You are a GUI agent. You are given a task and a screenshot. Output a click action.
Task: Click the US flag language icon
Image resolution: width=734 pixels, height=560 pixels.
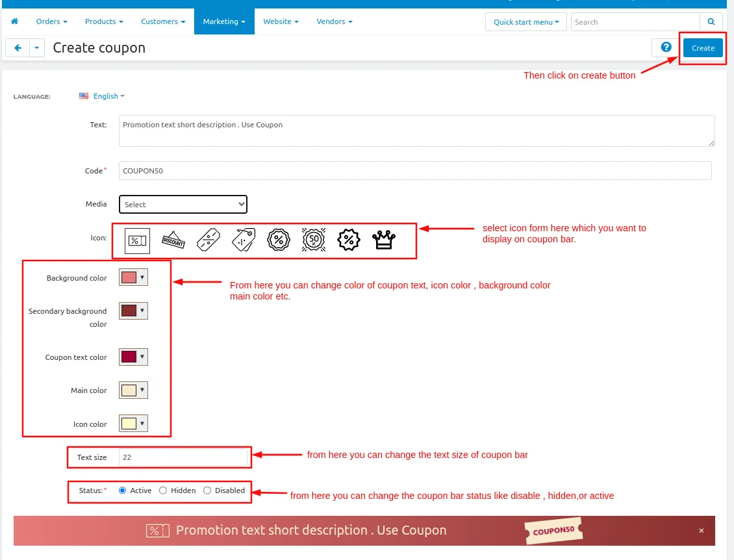click(x=84, y=96)
